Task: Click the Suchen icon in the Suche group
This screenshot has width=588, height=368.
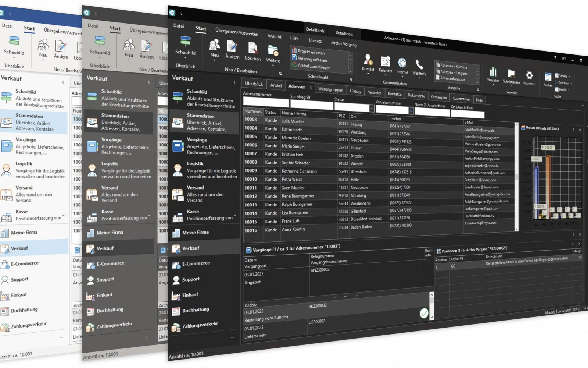Action: (548, 78)
